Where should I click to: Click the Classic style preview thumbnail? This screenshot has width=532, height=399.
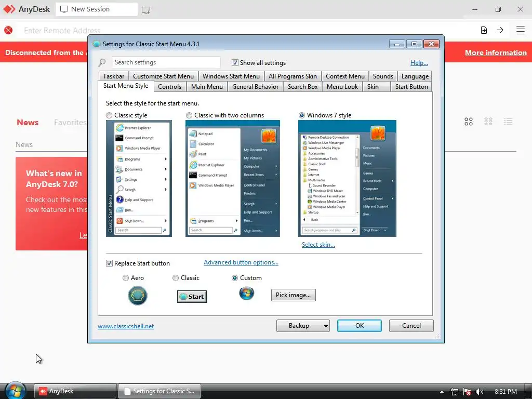[139, 179]
